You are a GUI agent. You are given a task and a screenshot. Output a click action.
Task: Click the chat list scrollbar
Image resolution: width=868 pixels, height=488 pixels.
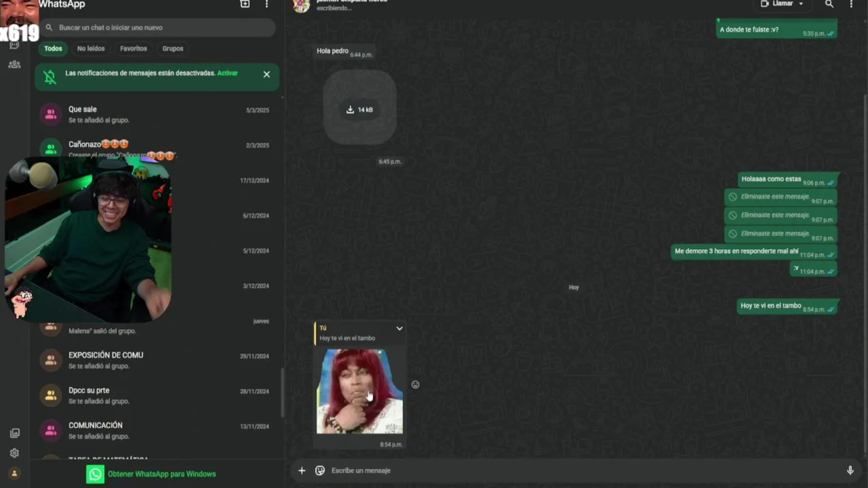tap(282, 392)
